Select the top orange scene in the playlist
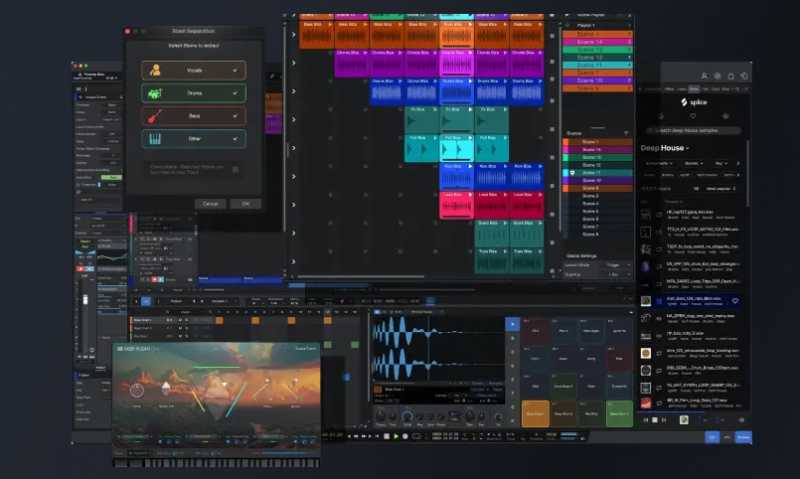Viewport: 800px width, 479px height. pos(596,34)
